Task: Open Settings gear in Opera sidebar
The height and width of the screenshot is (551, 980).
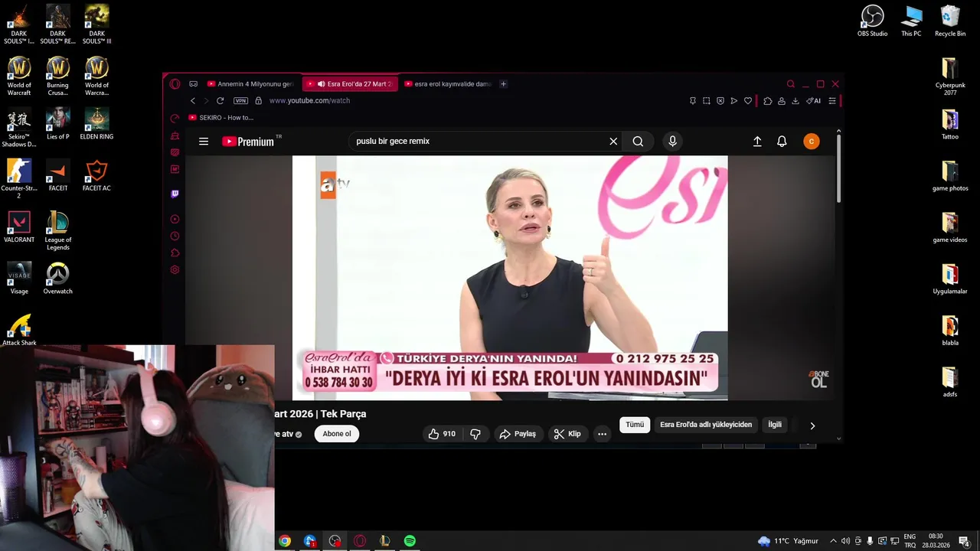Action: tap(175, 270)
